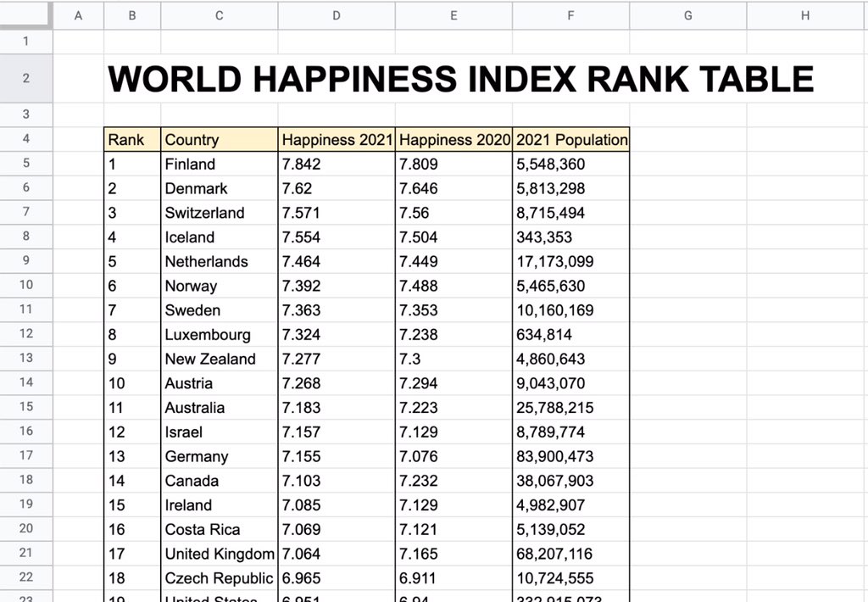Click Germany's 2020 score 7.076
The width and height of the screenshot is (868, 602).
[x=454, y=456]
